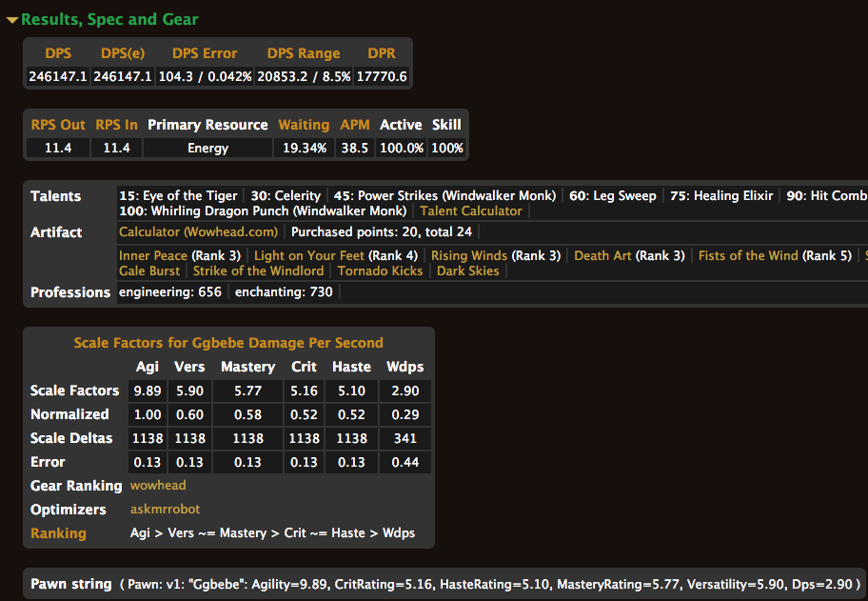Select the Tornado Kicks trait link
This screenshot has height=601, width=868.
click(380, 271)
